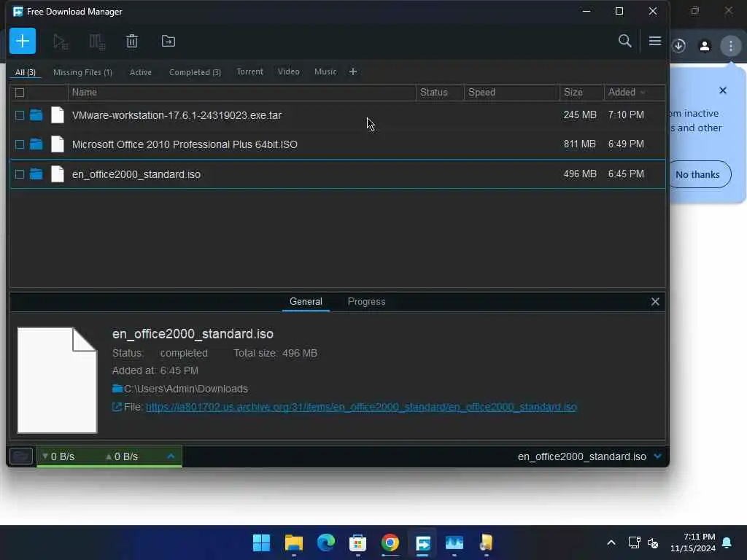The width and height of the screenshot is (747, 560).
Task: Open the hamburger main menu
Action: 655,41
